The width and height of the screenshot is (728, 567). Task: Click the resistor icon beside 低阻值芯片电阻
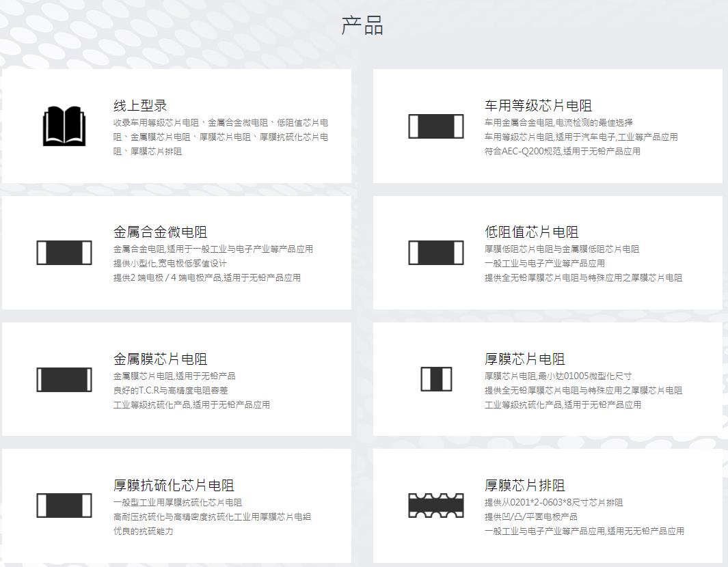click(435, 253)
